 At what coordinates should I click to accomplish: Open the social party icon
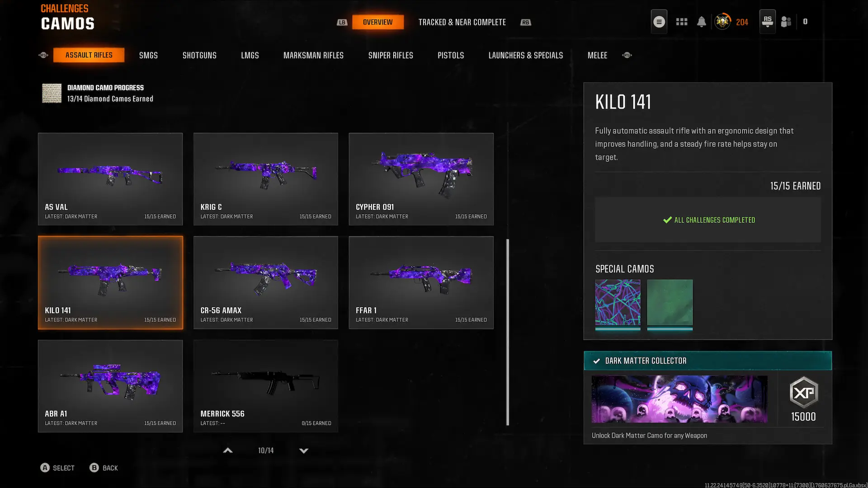click(x=786, y=22)
